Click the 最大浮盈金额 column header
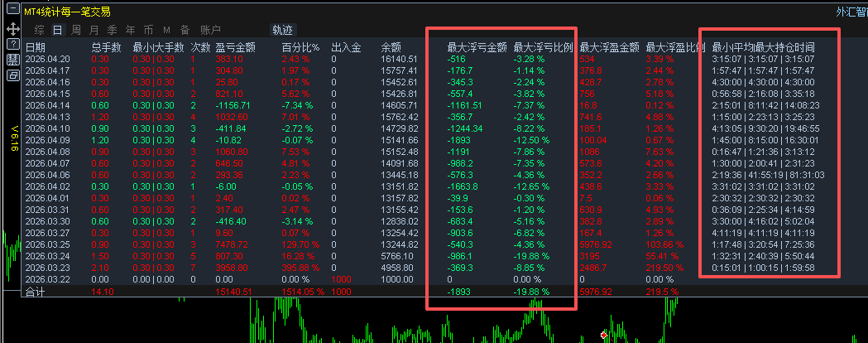Screen dimensions: 868x343 [610, 48]
